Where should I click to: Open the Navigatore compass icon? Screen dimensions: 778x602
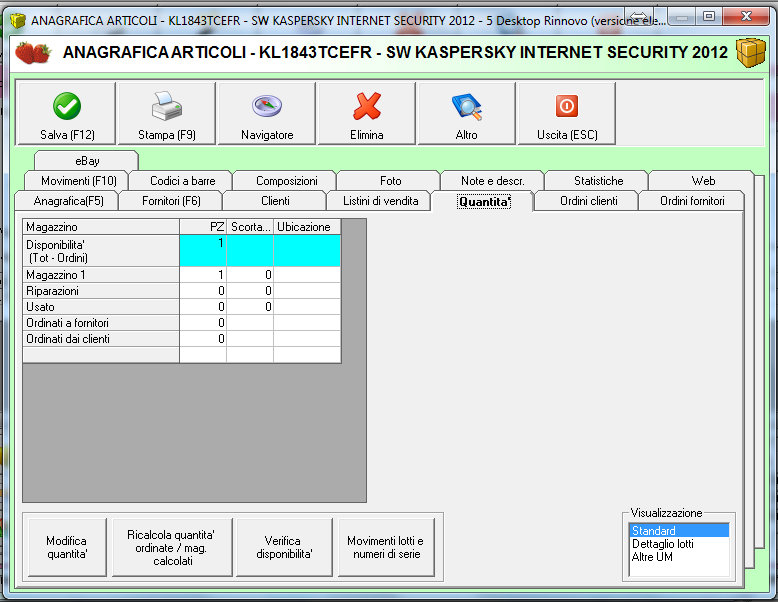[267, 106]
